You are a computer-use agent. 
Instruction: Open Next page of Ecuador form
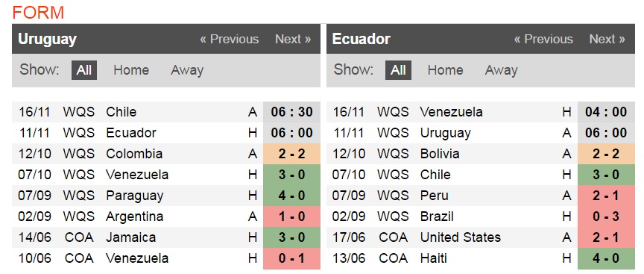[607, 39]
